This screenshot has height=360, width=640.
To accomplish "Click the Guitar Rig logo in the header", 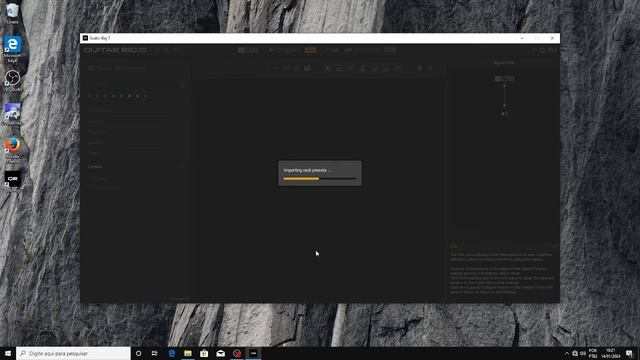I will 115,50.
